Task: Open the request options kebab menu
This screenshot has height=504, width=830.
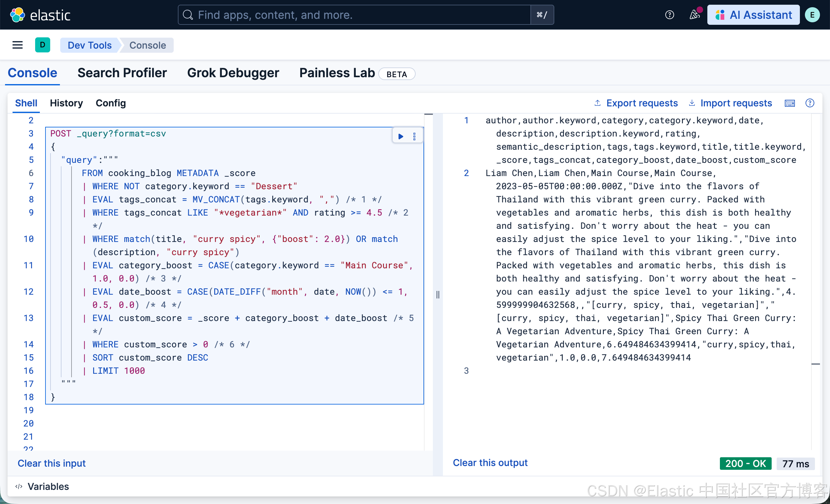Action: (414, 137)
